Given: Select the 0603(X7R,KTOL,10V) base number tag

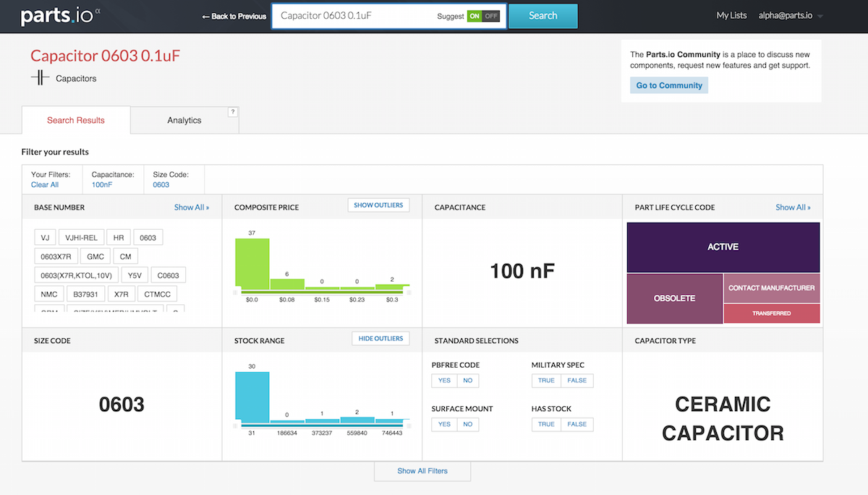Looking at the screenshot, I should [77, 275].
